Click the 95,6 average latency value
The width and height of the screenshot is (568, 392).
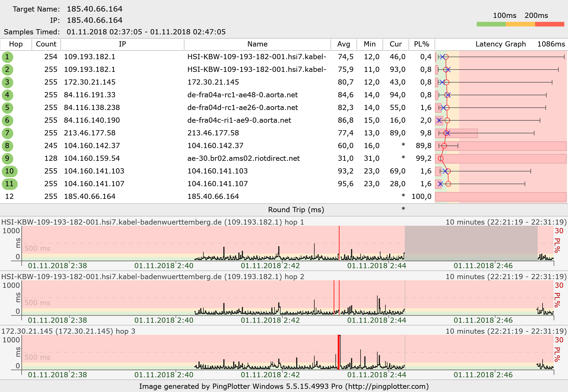click(x=346, y=184)
